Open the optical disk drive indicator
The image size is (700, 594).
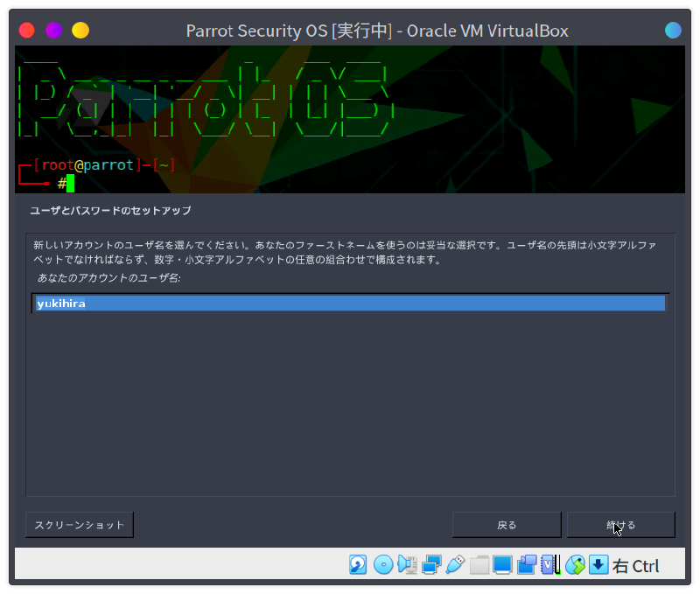tap(382, 564)
